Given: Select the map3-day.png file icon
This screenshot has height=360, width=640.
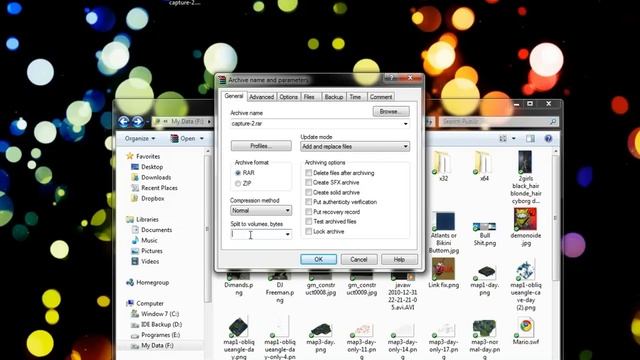Looking at the screenshot, I should tap(320, 330).
